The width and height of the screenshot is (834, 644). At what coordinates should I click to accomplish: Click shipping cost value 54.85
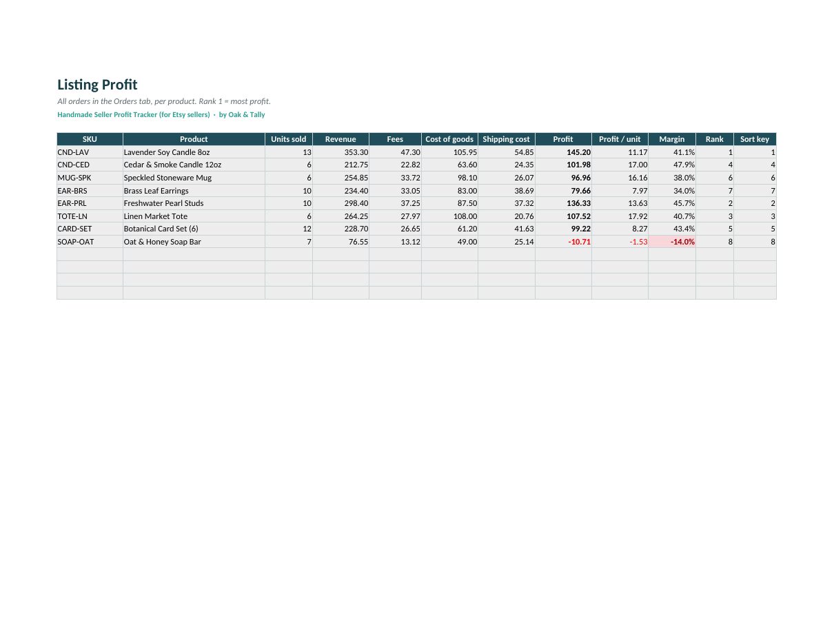point(507,152)
